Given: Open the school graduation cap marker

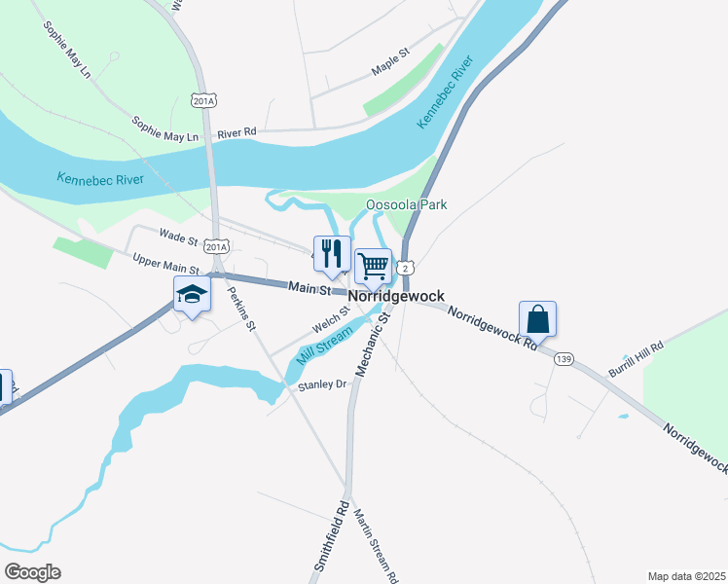Looking at the screenshot, I should click(x=192, y=294).
